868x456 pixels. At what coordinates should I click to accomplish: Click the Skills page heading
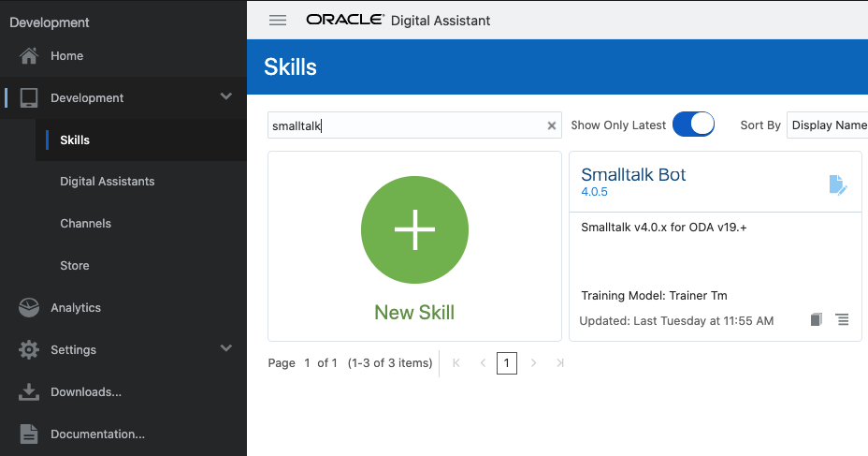pos(290,67)
